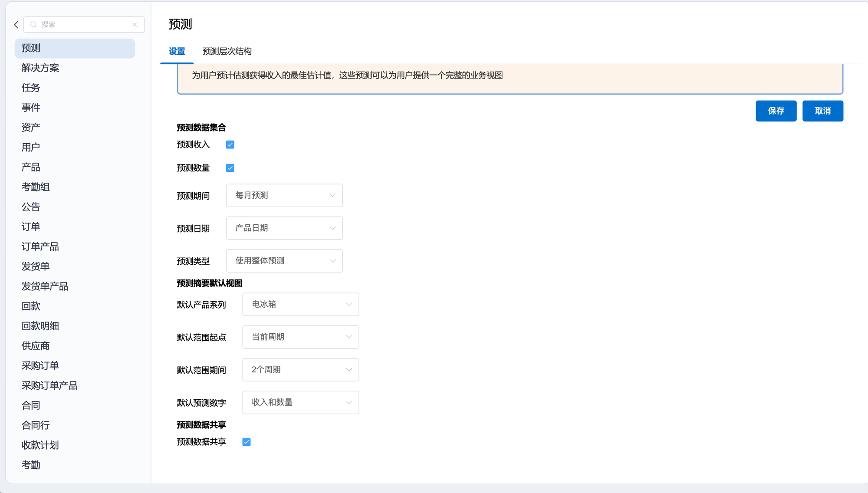Click the back arrow beside search
Viewport: 868px width, 493px height.
16,25
